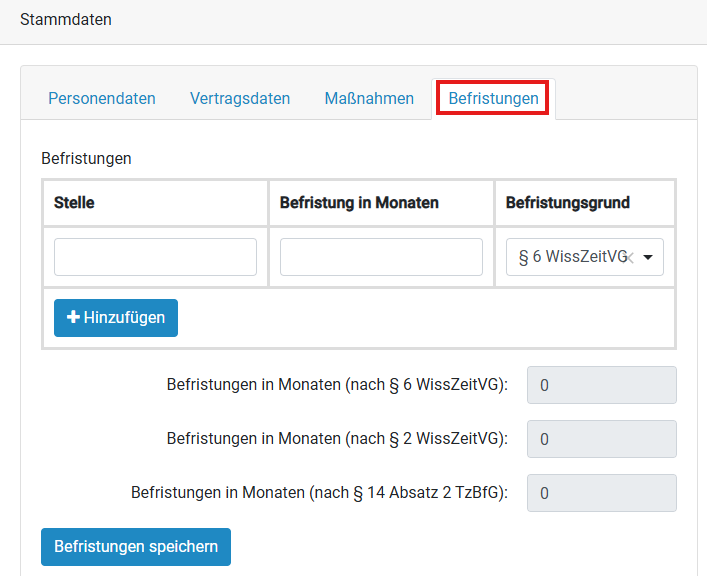The image size is (707, 576).
Task: Click the Befristungsgrund column header
Action: 567,202
